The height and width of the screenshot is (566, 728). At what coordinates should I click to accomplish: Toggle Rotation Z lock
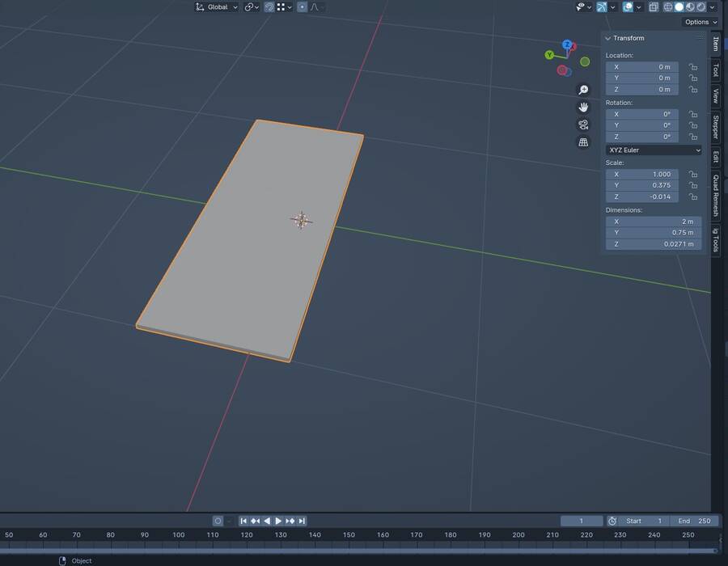693,137
